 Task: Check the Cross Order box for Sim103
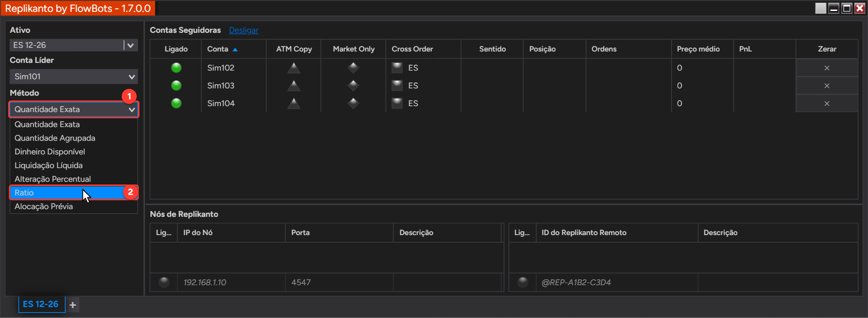coord(397,86)
